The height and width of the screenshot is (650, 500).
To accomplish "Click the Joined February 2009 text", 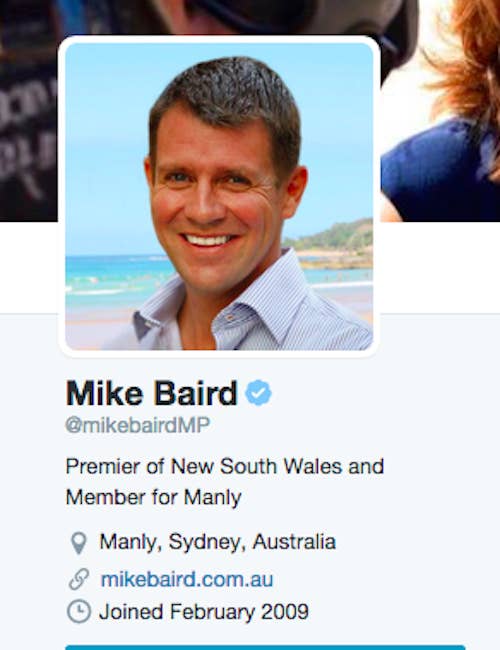I will pos(204,611).
